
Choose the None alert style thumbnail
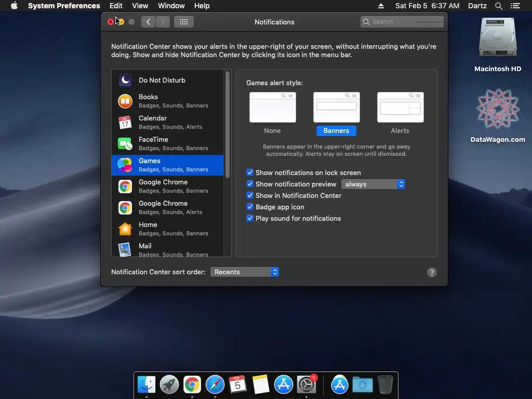tap(272, 107)
